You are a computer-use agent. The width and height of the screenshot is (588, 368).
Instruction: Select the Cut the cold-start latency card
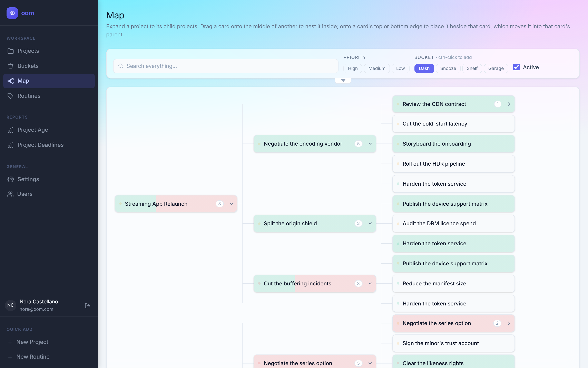click(454, 124)
